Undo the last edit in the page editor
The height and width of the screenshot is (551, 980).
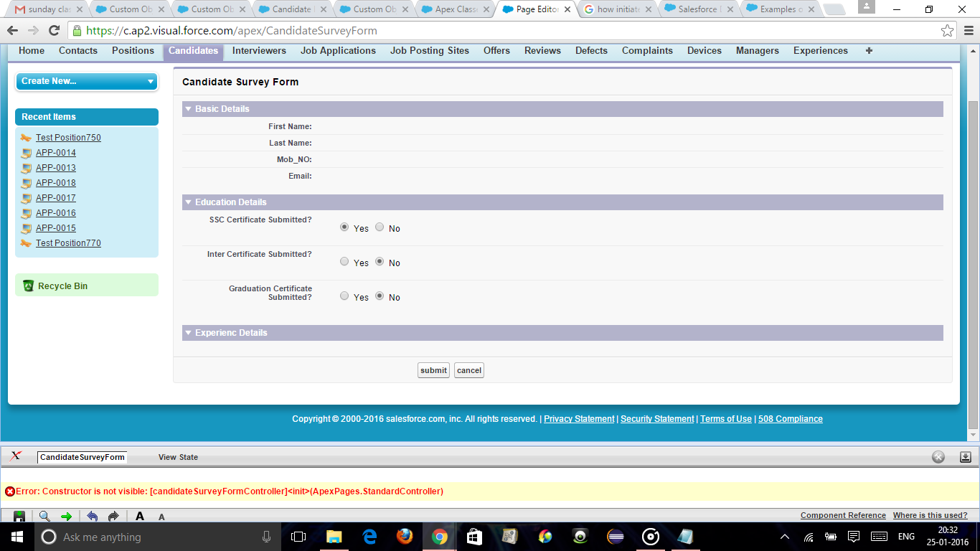click(92, 516)
